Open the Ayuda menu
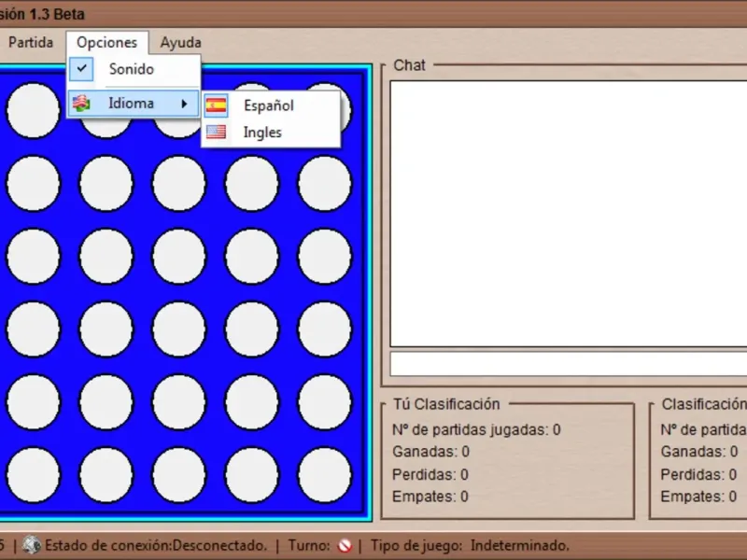Screen dimensions: 747x560 click(x=180, y=42)
